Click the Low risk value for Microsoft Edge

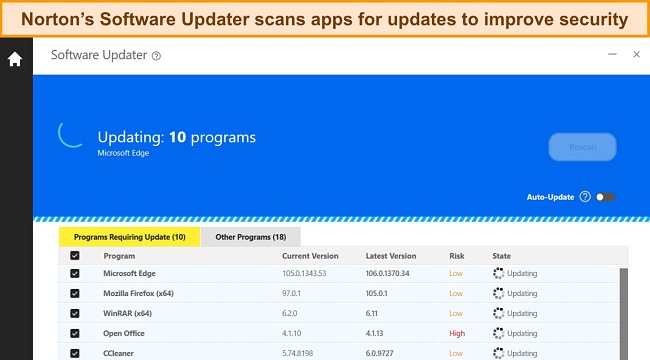[x=456, y=273]
